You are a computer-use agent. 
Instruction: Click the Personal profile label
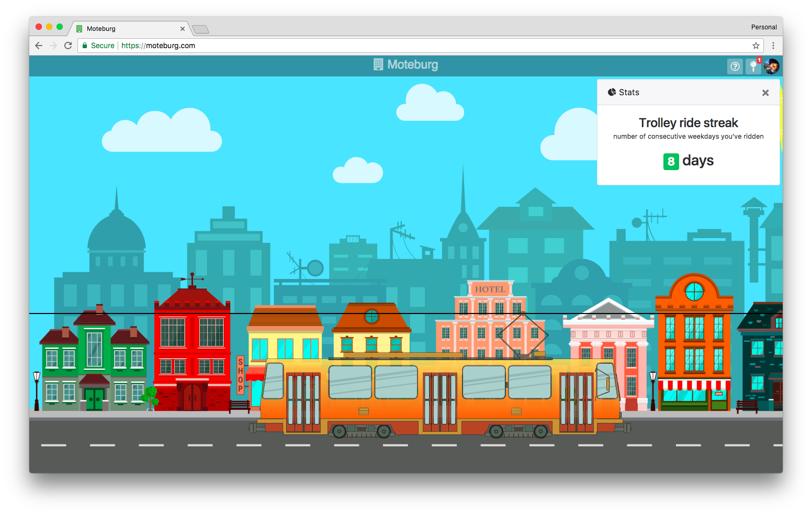(764, 27)
